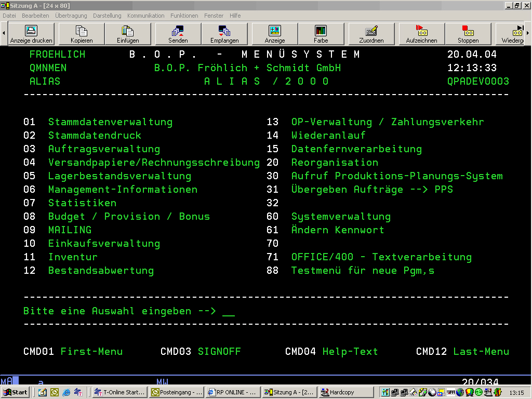Click the Ändern Kennwort entry

click(x=338, y=230)
